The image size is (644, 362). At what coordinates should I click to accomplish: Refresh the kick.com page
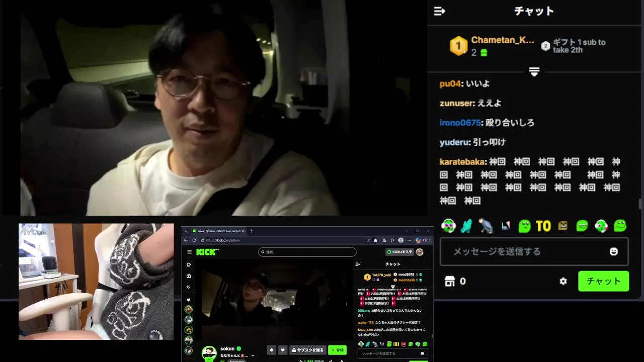point(194,240)
